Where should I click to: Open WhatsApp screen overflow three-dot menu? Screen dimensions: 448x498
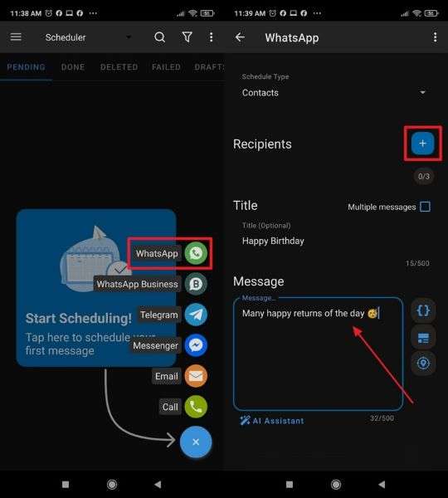pyautogui.click(x=435, y=37)
